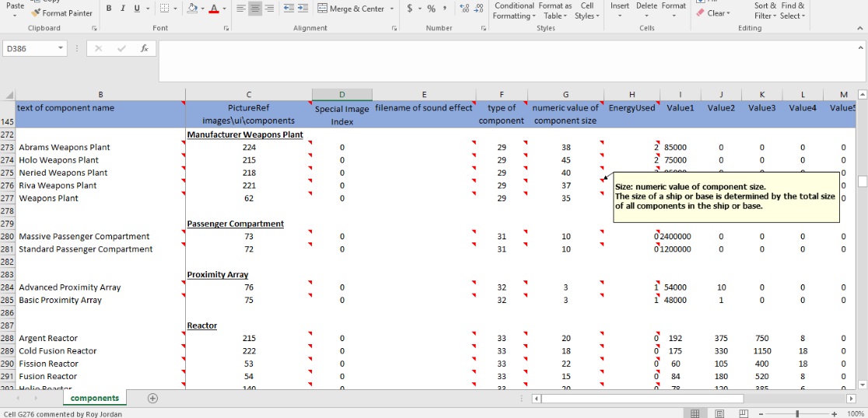Open Clear menu with eraser icon

tap(713, 12)
